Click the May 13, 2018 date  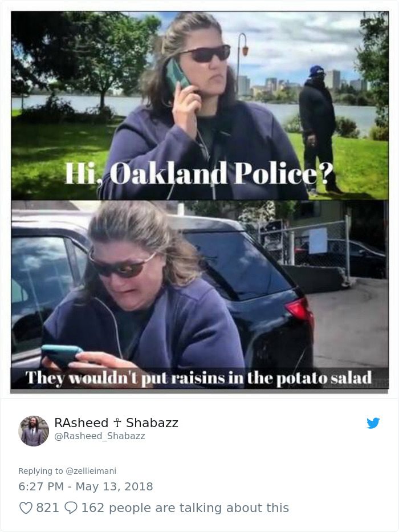[x=115, y=486]
